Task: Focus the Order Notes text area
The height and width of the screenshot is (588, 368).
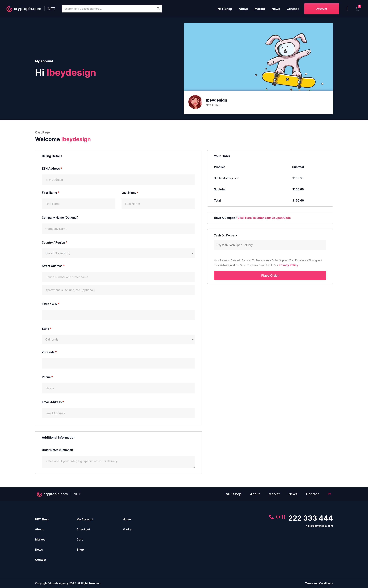Action: pos(118,462)
